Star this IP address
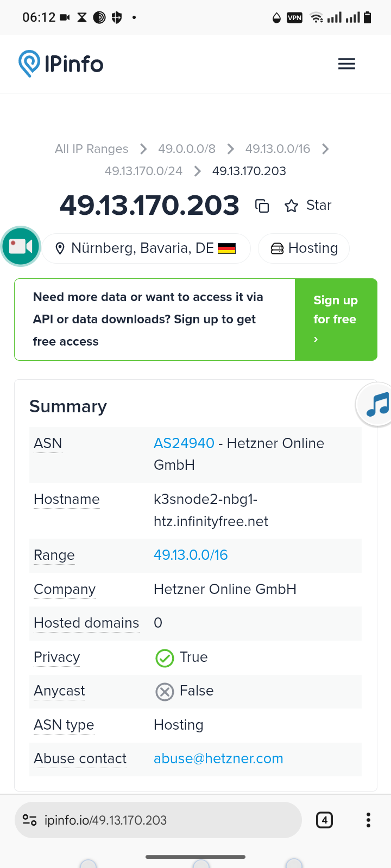The height and width of the screenshot is (868, 391). [308, 206]
